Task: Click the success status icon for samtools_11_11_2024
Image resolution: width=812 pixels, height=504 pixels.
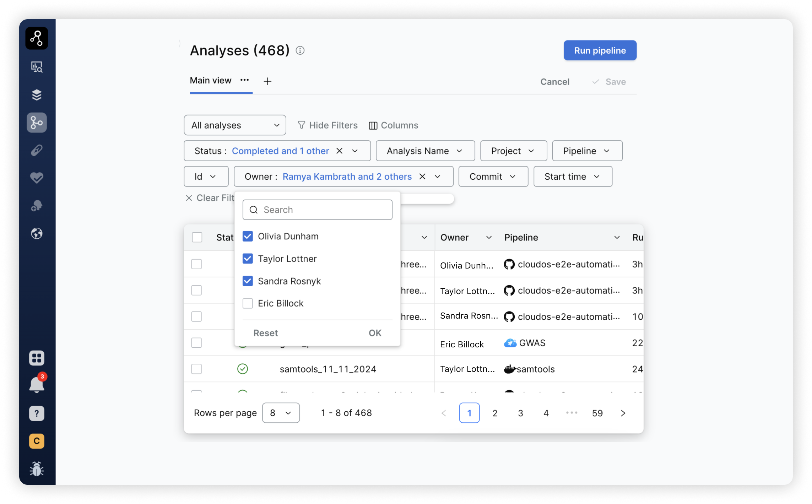Action: tap(243, 369)
